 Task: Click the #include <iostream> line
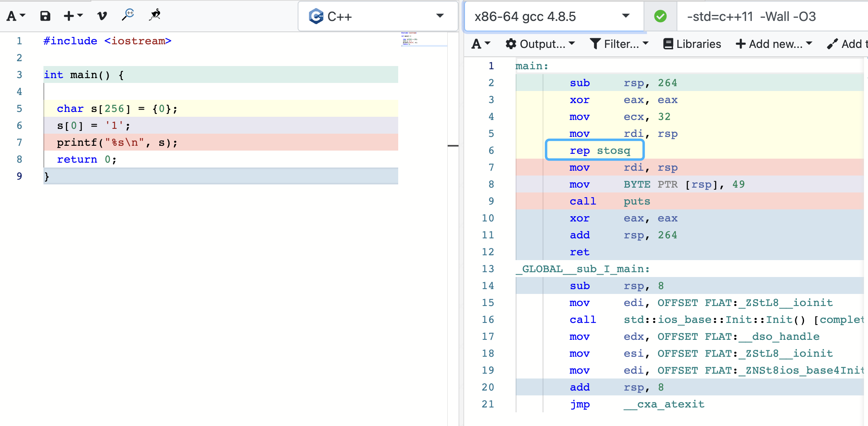click(x=107, y=41)
